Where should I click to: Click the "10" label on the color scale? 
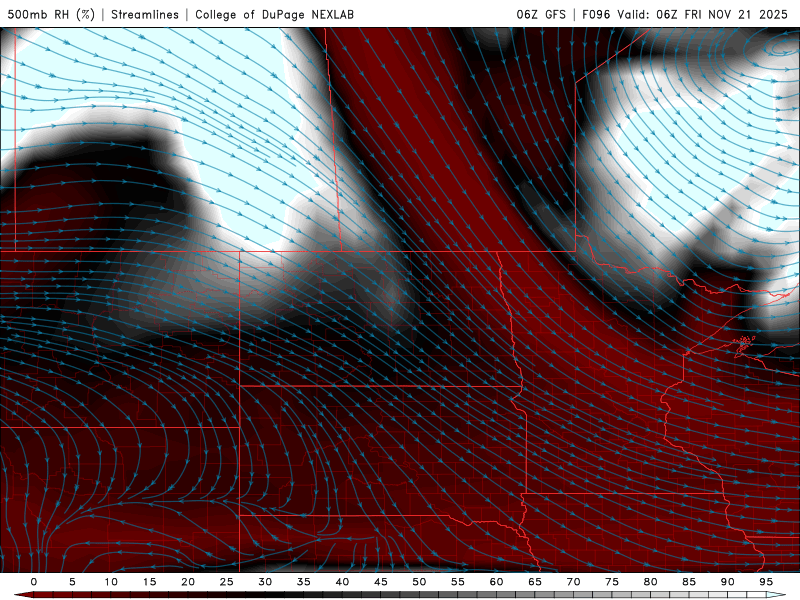click(x=111, y=582)
